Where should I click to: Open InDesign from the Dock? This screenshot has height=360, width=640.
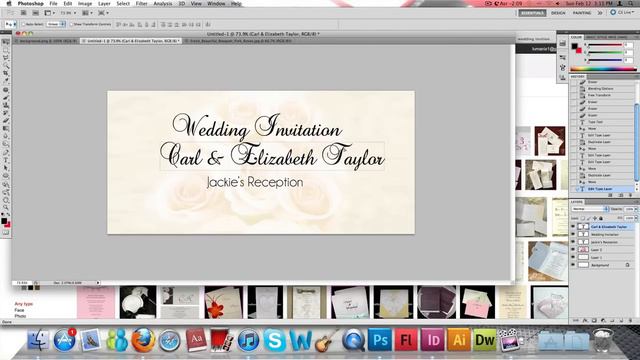click(433, 340)
